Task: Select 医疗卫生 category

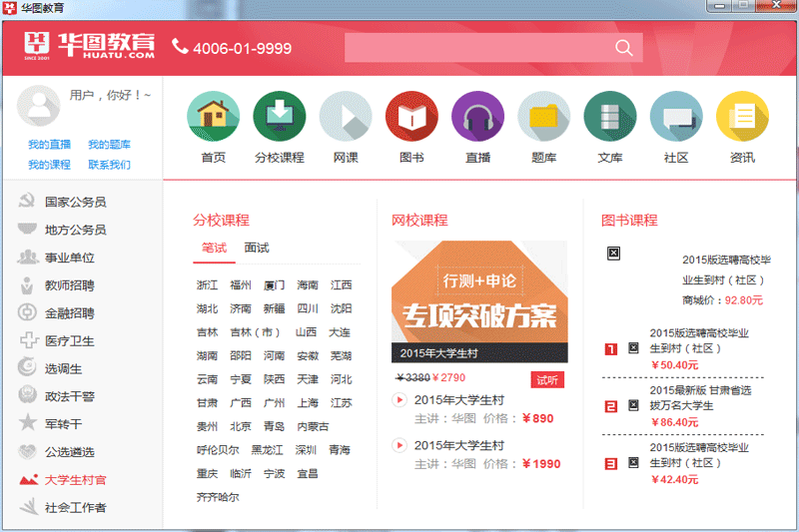Action: [x=69, y=341]
